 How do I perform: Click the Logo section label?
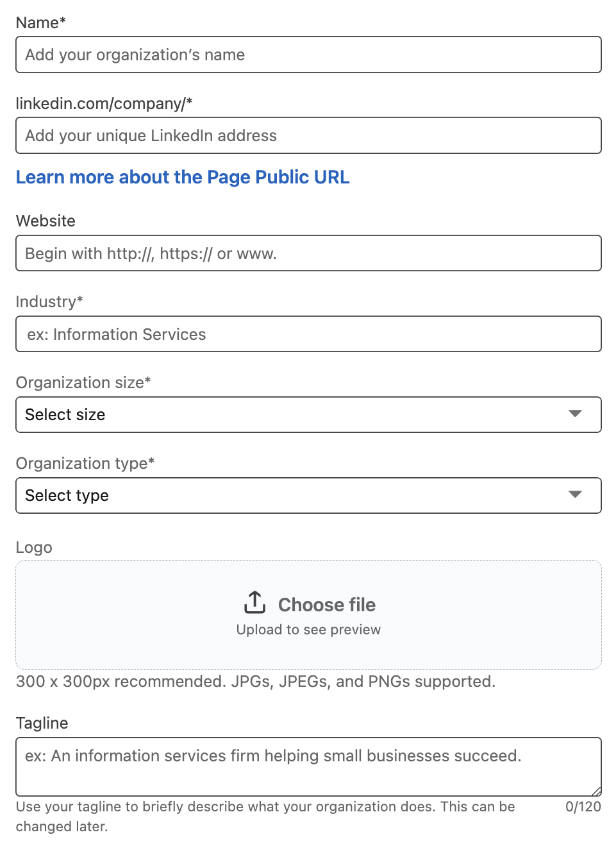click(34, 547)
